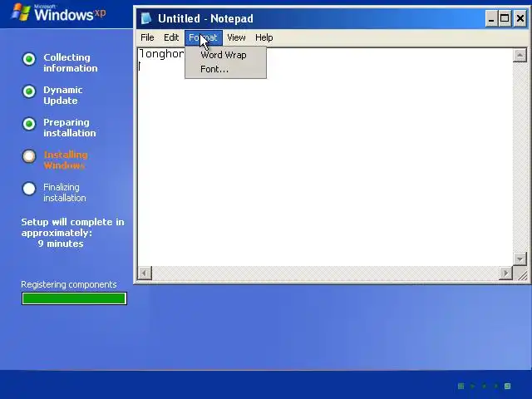The width and height of the screenshot is (532, 399).
Task: Click the Finalizing installation step indicator
Action: coord(29,189)
